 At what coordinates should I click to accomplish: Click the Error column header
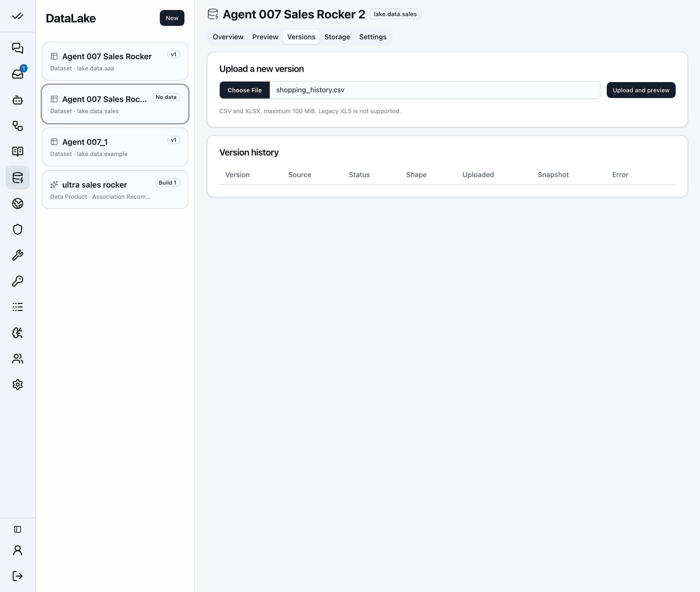coord(620,175)
